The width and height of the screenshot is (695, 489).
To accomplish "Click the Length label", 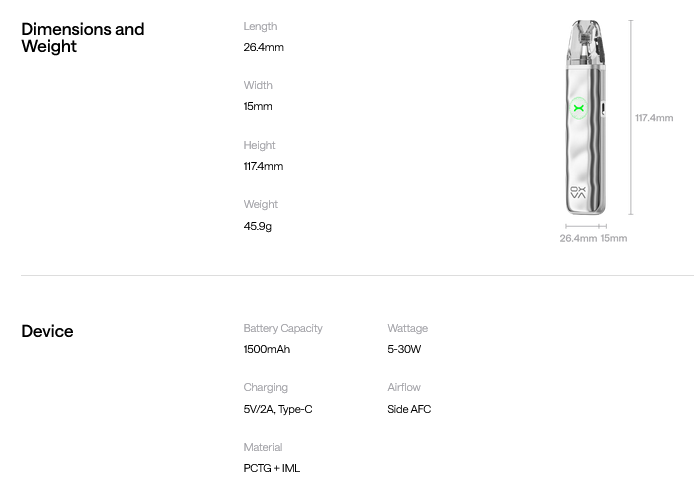I will click(260, 26).
